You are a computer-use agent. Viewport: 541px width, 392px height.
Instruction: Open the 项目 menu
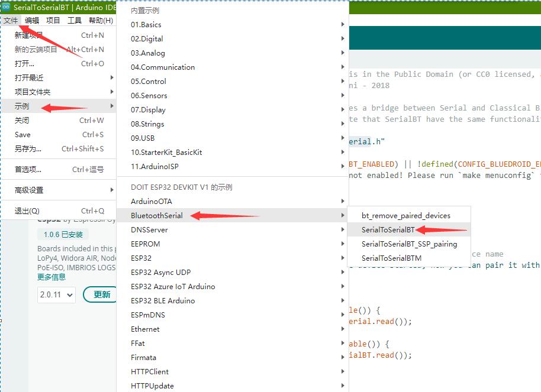(x=53, y=20)
